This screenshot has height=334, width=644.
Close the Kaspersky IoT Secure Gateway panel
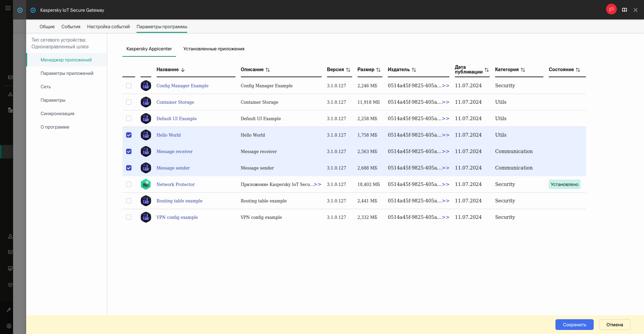(x=636, y=10)
